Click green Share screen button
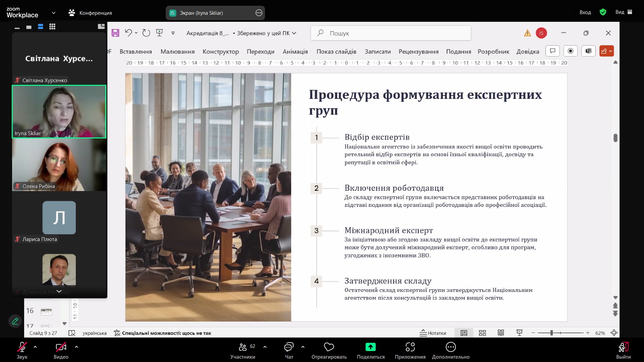Image resolution: width=644 pixels, height=362 pixels. click(x=370, y=347)
